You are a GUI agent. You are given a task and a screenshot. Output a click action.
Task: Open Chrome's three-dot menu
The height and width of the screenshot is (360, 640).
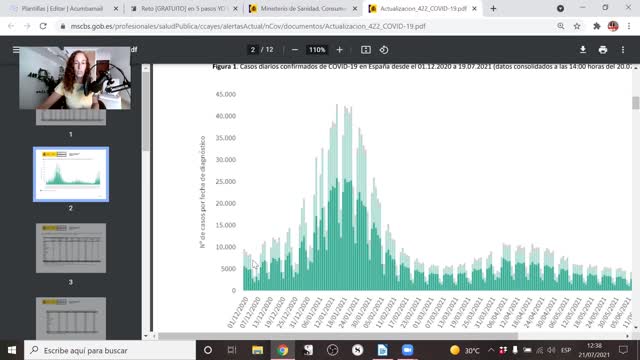[x=629, y=26]
